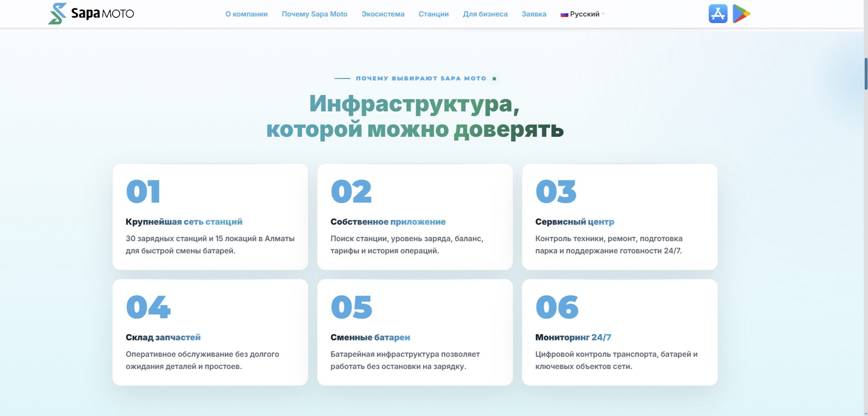Viewport: 868px width, 416px height.
Task: Click heading Инфраструктура, которой можно доверять
Action: click(x=415, y=116)
